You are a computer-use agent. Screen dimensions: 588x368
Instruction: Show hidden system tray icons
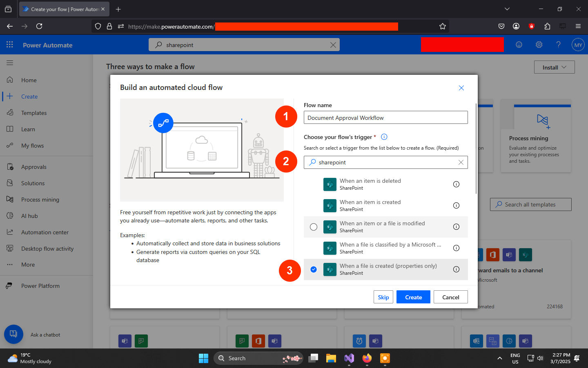coord(500,358)
